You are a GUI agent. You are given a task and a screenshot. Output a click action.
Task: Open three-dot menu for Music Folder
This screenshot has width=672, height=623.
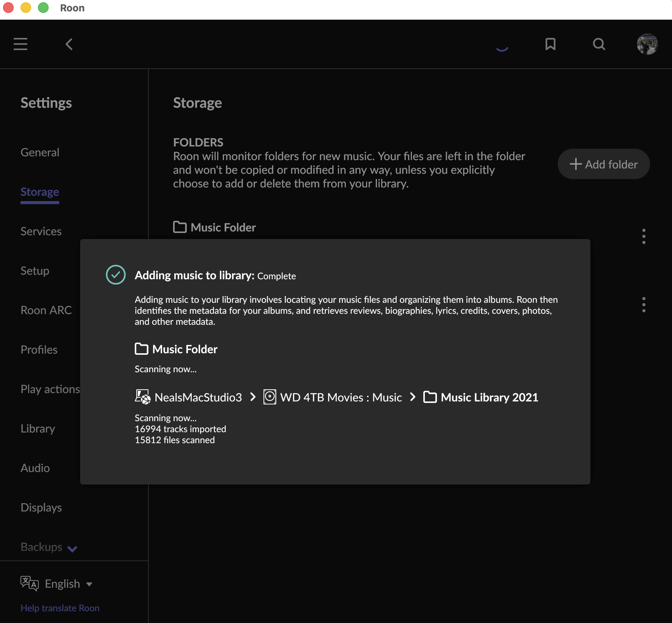[x=644, y=236]
